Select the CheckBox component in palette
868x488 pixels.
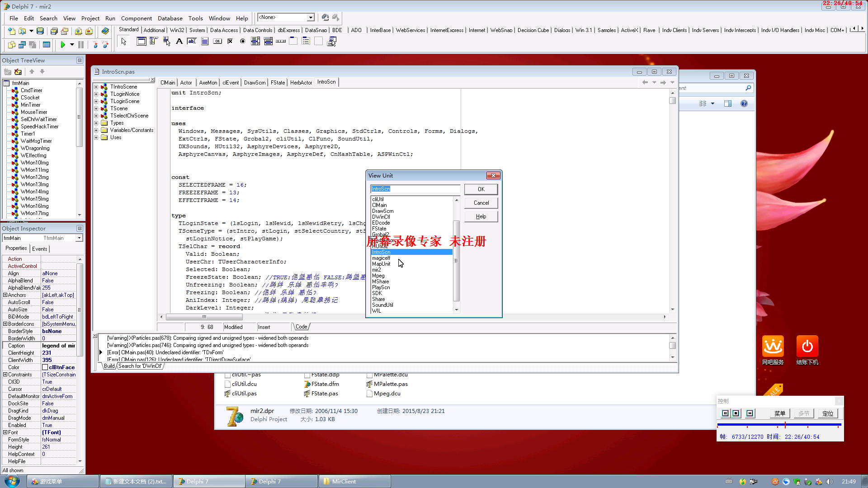230,42
